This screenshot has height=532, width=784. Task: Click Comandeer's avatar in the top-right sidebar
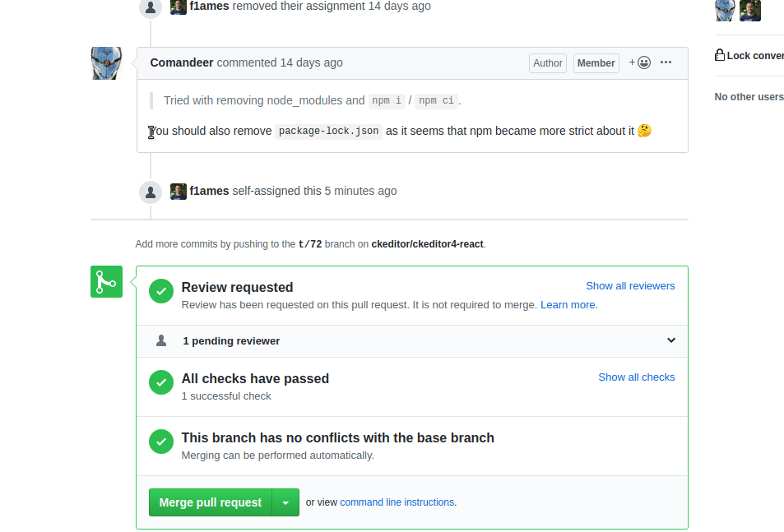coord(724,11)
